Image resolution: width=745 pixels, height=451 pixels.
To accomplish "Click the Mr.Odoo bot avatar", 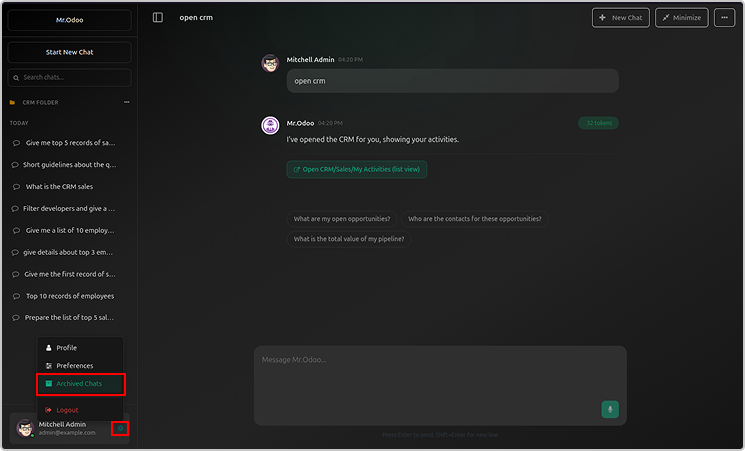I will pyautogui.click(x=270, y=125).
